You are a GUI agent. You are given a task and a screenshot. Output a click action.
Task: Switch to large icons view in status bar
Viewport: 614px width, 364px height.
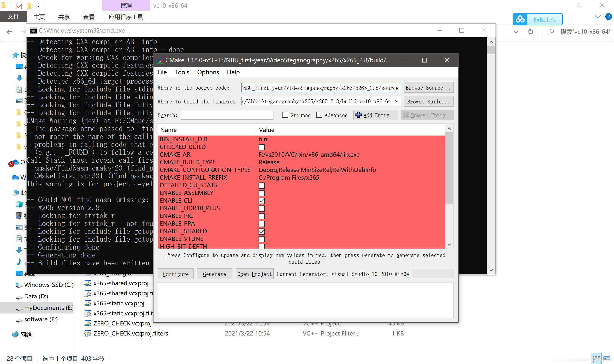click(x=607, y=358)
